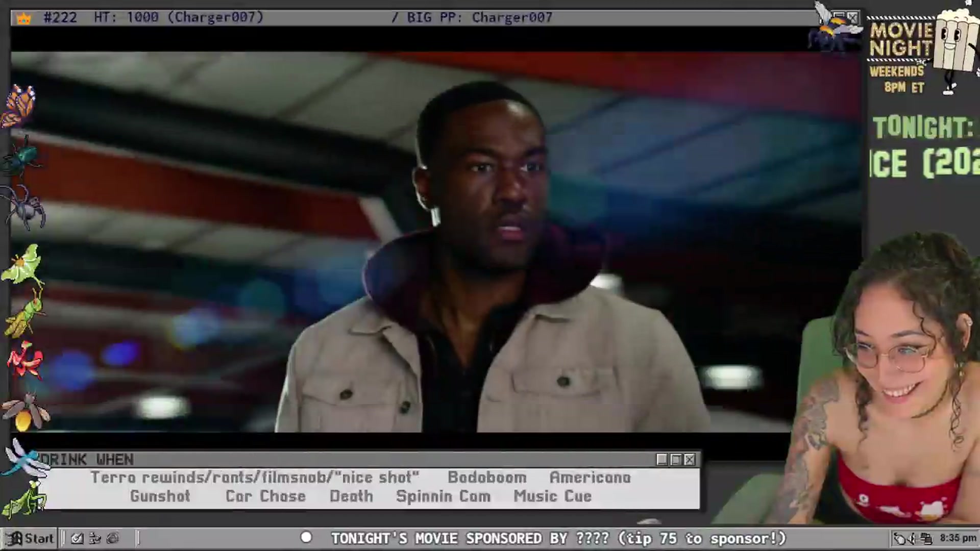Click "HT: 1000 (Charger007)" text
980x551 pixels.
(179, 17)
